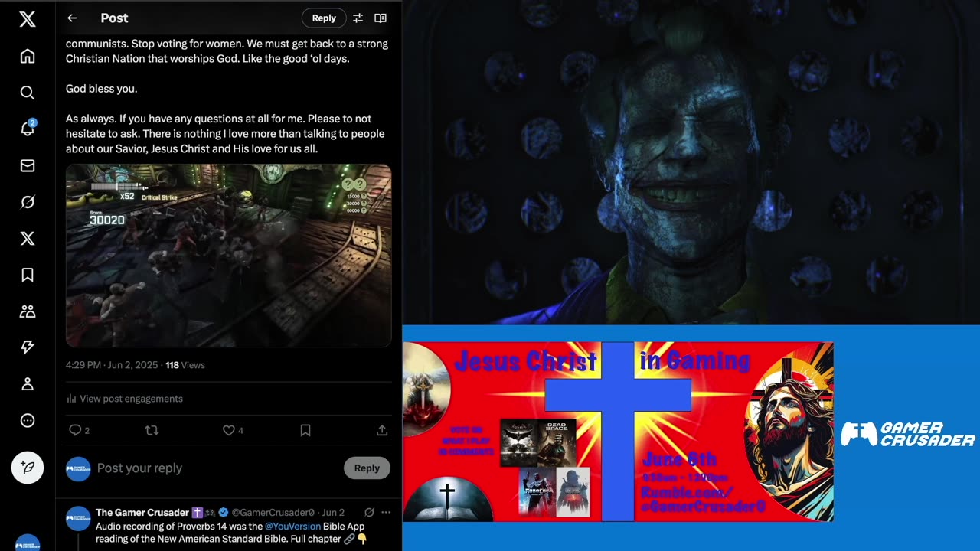Click the 118 Views count
Image resolution: width=980 pixels, height=551 pixels.
click(x=185, y=365)
